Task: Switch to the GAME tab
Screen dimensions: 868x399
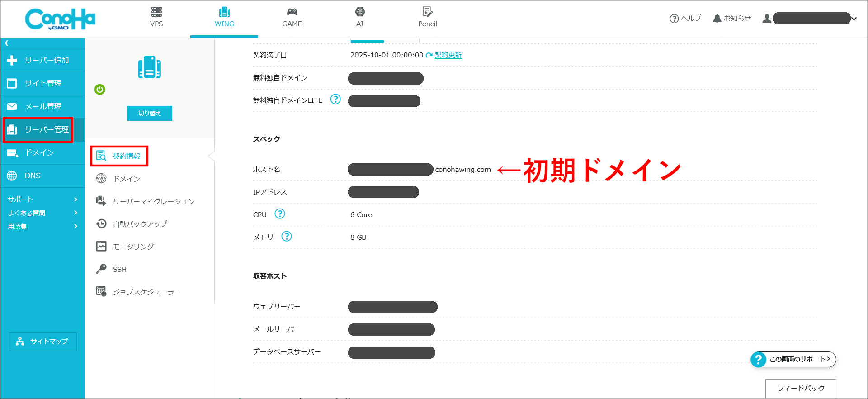Action: [x=292, y=18]
